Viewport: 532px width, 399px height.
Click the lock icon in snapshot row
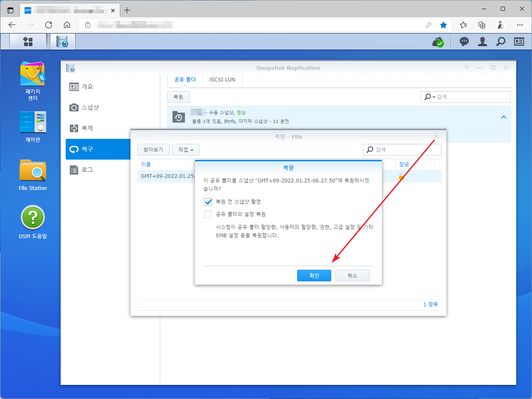click(401, 176)
